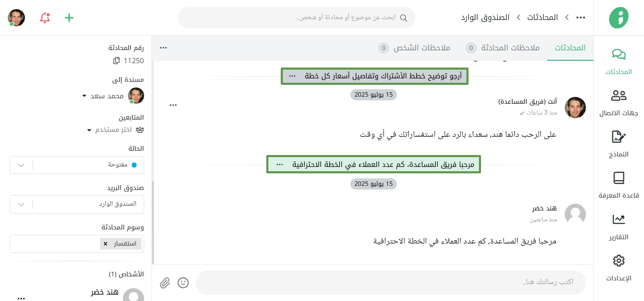Viewport: 644px width, 301px height.
Task: Click the red notifications bell icon
Action: coord(45,18)
